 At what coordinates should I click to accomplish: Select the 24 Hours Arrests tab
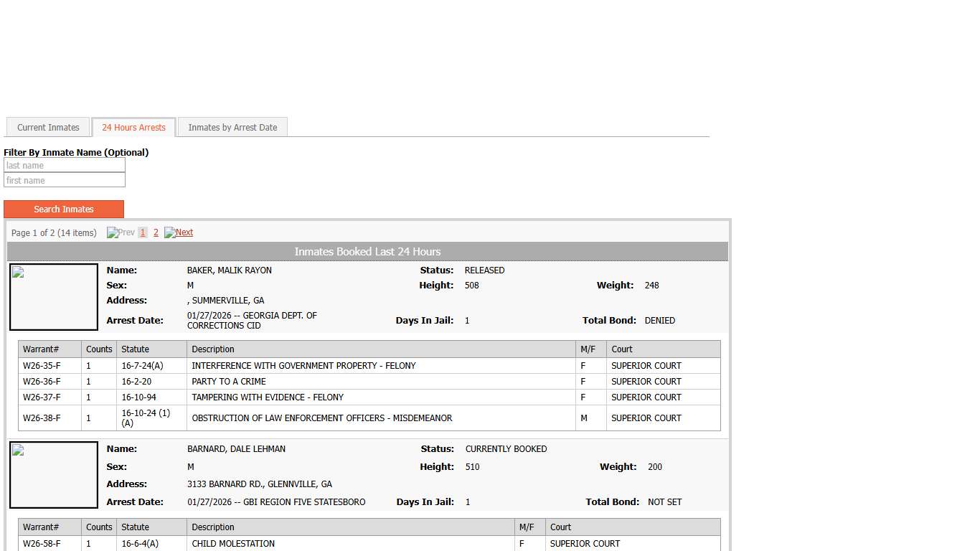pos(133,128)
